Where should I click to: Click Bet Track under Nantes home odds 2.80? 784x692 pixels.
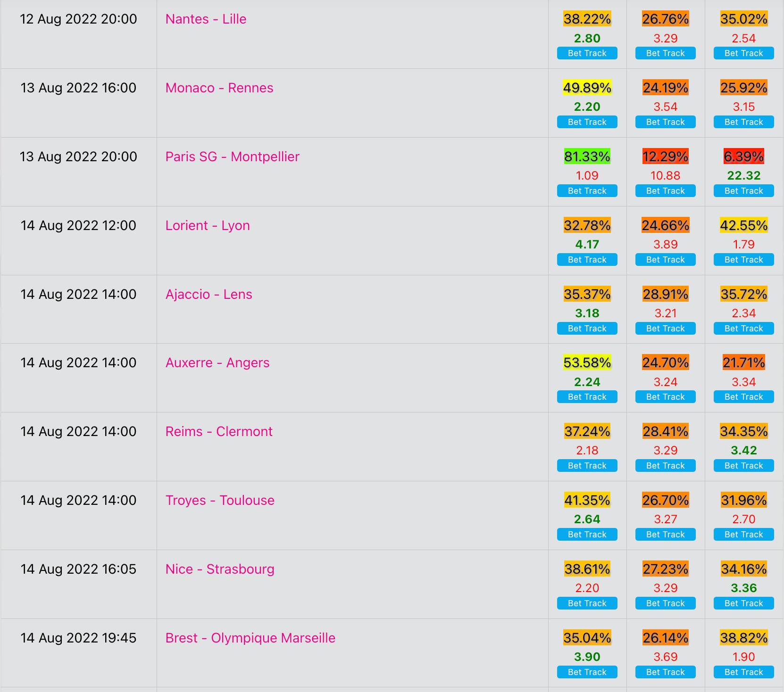point(587,53)
